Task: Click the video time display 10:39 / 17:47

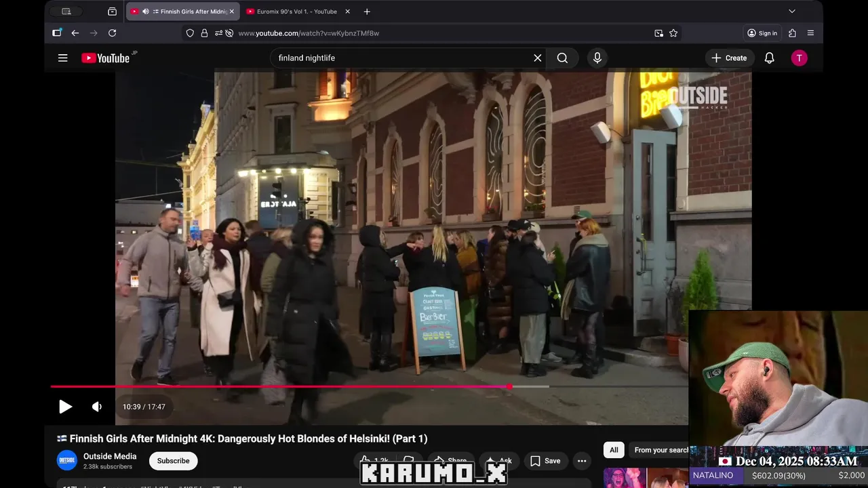Action: pyautogui.click(x=144, y=407)
